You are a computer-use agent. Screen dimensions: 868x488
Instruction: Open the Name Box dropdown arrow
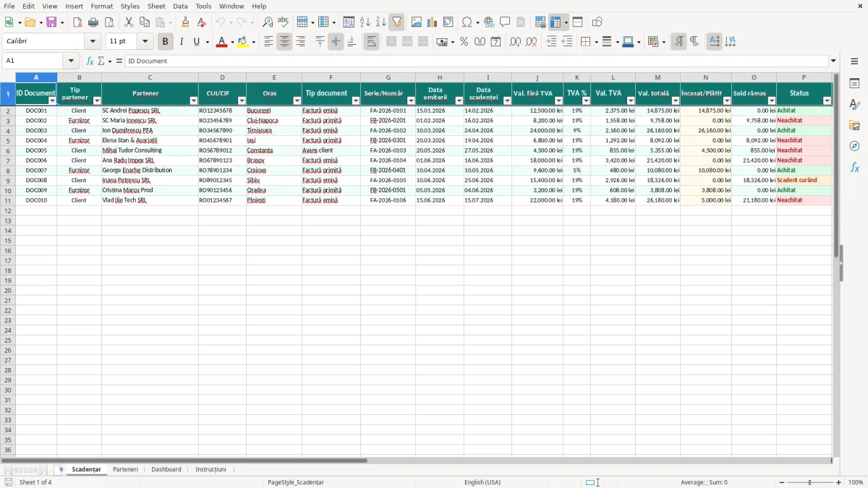tap(71, 61)
